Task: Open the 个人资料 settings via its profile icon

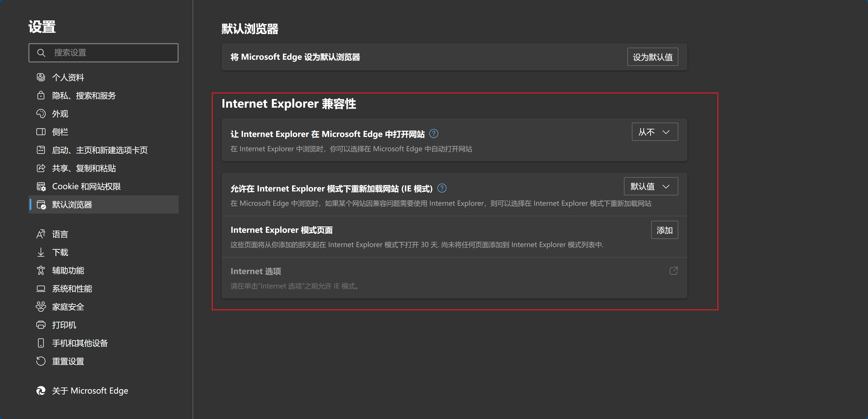Action: click(x=40, y=77)
